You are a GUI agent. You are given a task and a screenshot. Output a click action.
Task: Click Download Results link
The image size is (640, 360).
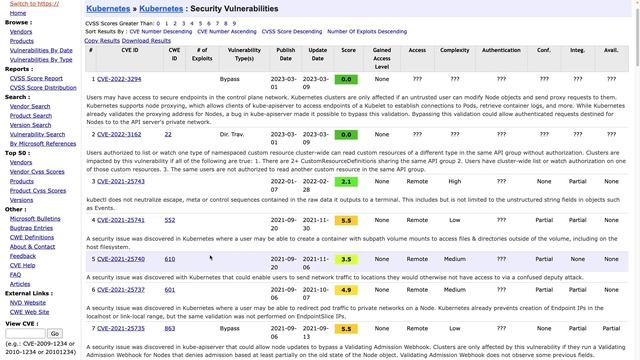(x=146, y=41)
